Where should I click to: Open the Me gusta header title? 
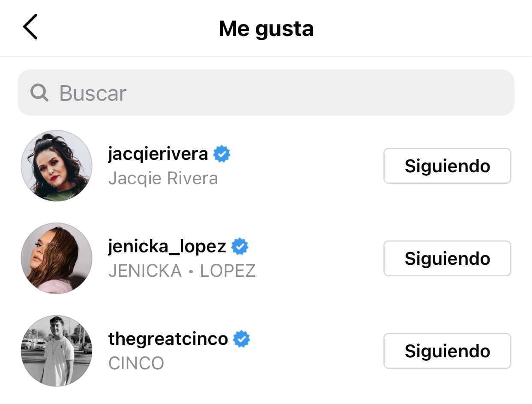tap(266, 27)
